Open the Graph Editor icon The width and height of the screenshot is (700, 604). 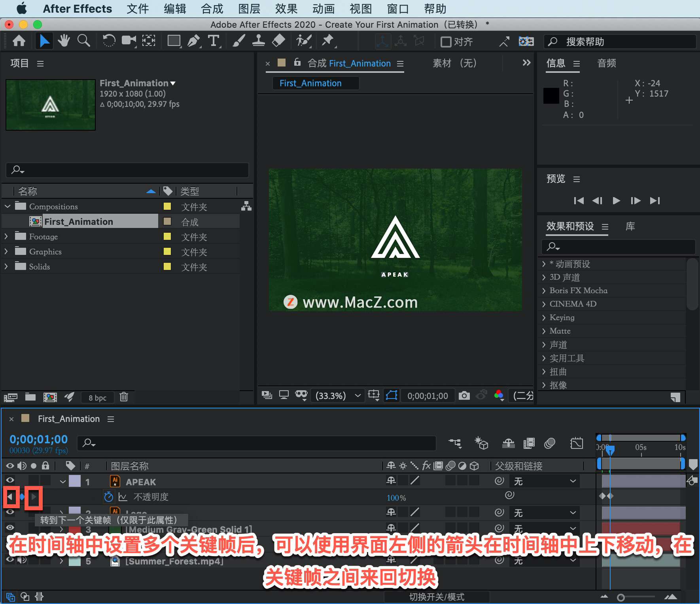click(577, 443)
